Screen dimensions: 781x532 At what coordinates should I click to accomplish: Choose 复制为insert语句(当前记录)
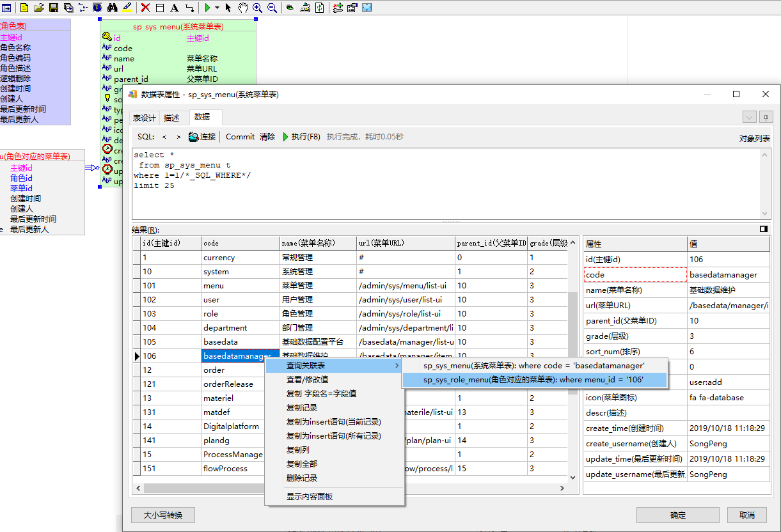pyautogui.click(x=335, y=421)
